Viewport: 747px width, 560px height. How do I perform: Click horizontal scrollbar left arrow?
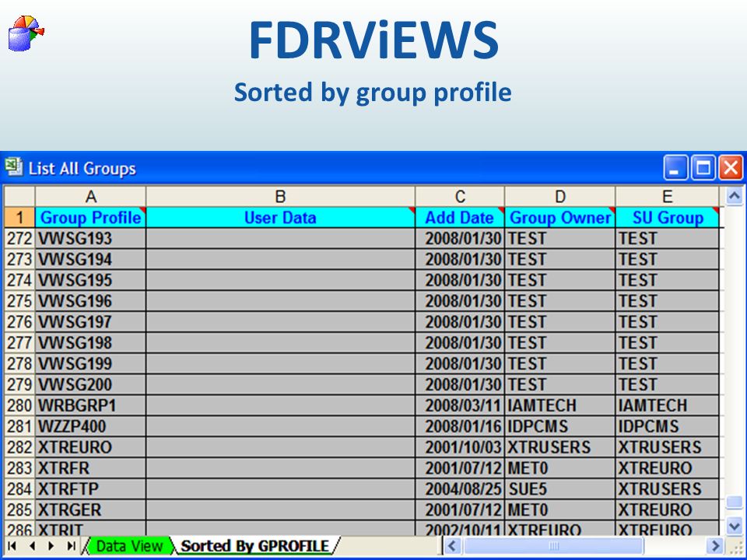[x=452, y=546]
